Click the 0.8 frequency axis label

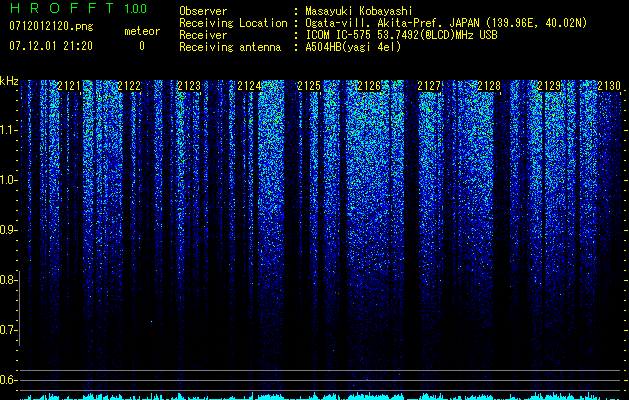pos(9,280)
